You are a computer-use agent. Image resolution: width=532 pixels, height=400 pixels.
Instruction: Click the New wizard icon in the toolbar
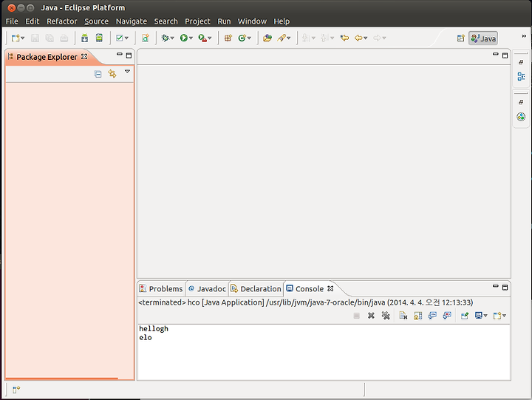16,38
